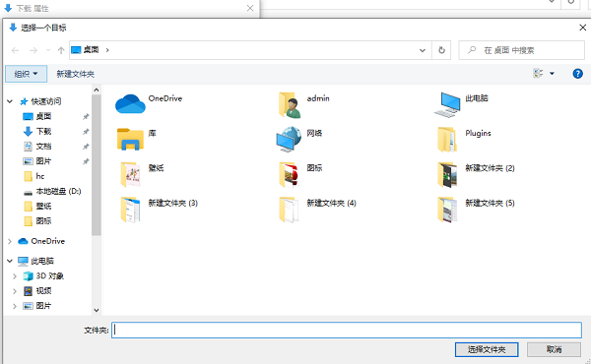
Task: Select 3D 对象 under 此电脑 in sidebar
Action: tap(49, 275)
